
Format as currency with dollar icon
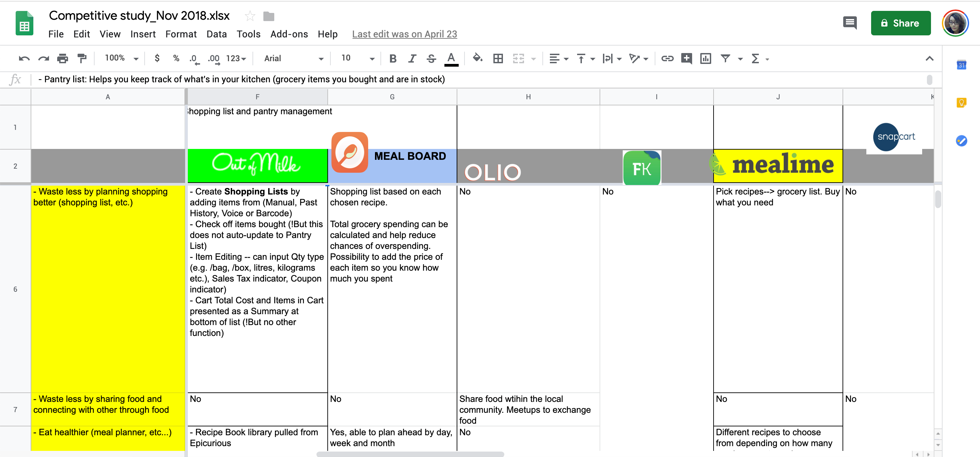click(157, 58)
